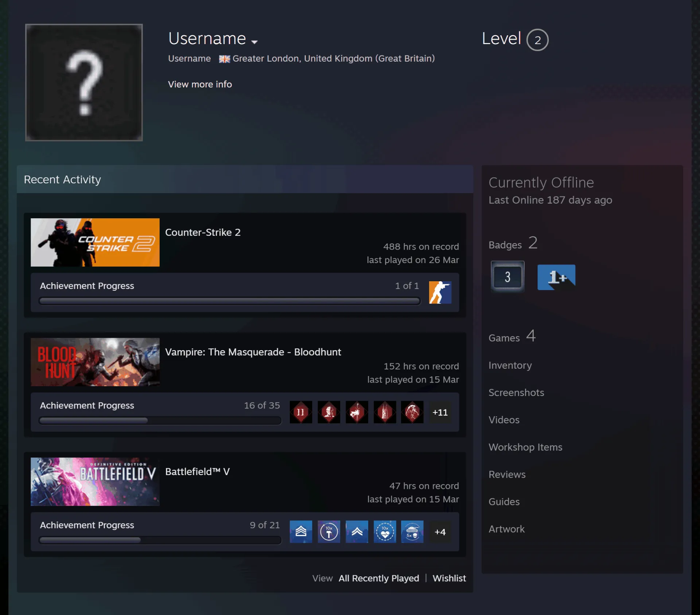
Task: Click the United Kingdom flag icon
Action: (x=225, y=59)
